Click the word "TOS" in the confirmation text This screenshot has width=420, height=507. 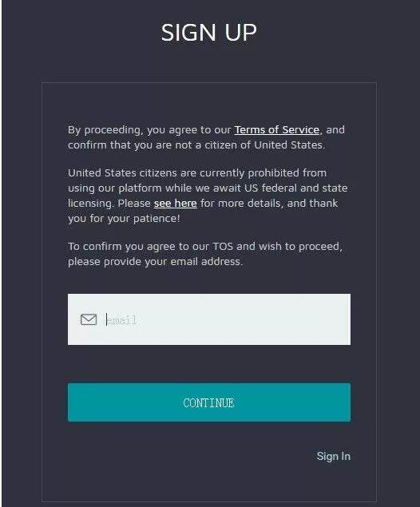click(x=223, y=247)
